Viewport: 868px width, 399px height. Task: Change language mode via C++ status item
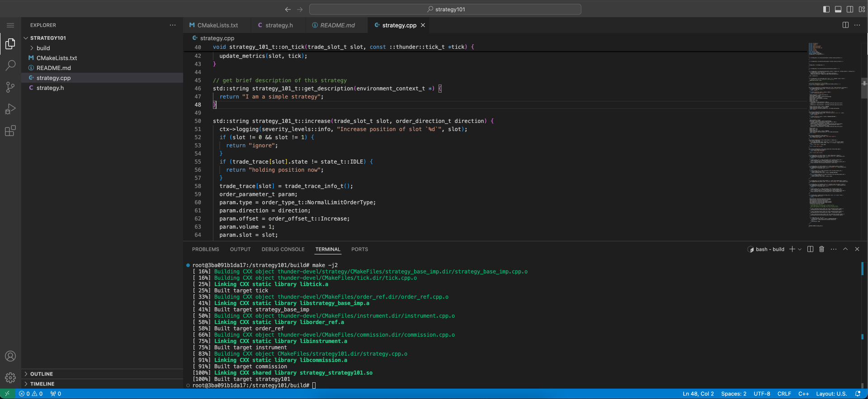[x=803, y=394]
